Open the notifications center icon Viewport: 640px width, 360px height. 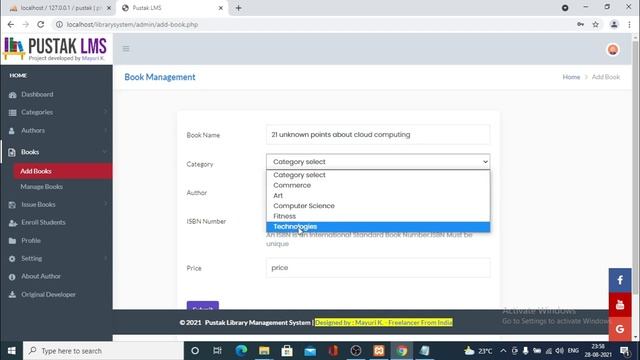coord(624,351)
